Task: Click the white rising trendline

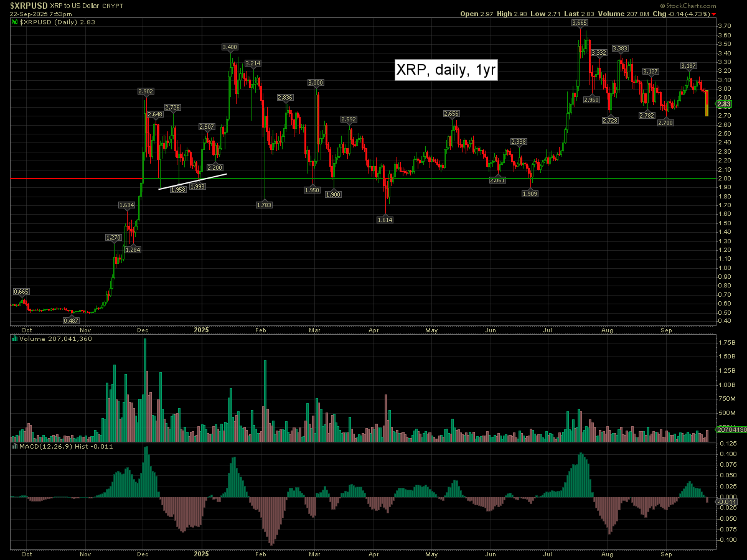Action: [x=192, y=181]
